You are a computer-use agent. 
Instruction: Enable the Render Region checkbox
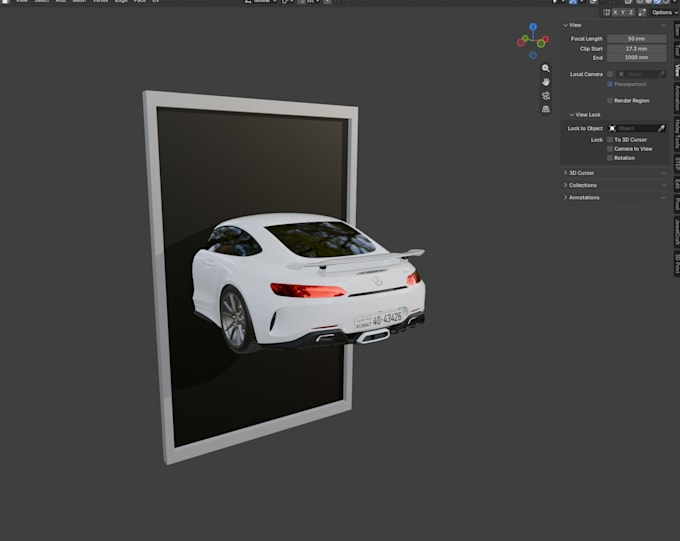[610, 101]
